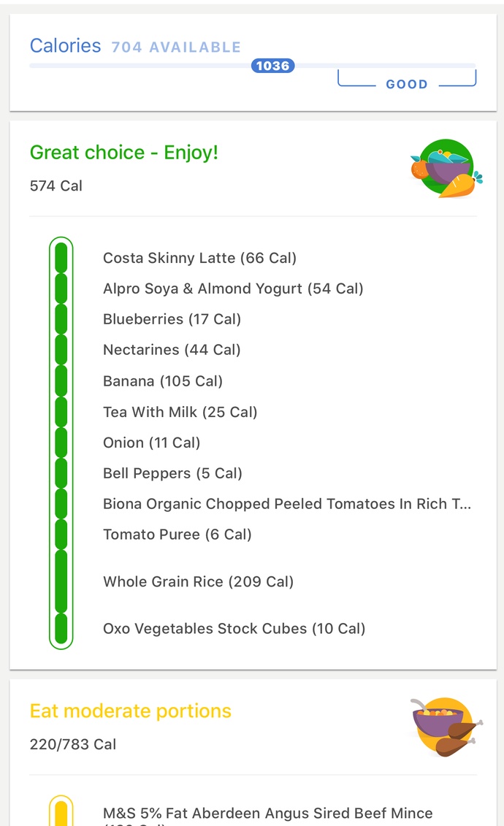The image size is (504, 826).
Task: Select Oxo Vegetables Stock Cubes entry
Action: [x=234, y=628]
